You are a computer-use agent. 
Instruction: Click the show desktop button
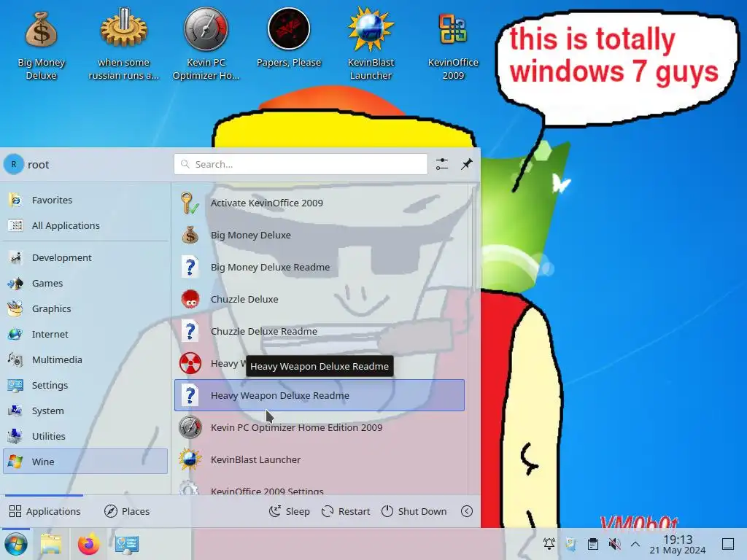pyautogui.click(x=728, y=544)
